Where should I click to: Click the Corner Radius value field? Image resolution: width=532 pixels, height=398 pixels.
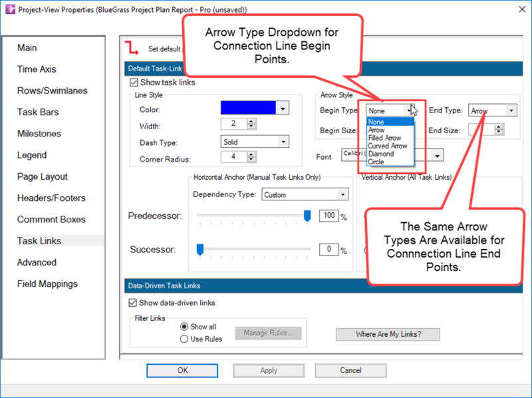click(234, 157)
